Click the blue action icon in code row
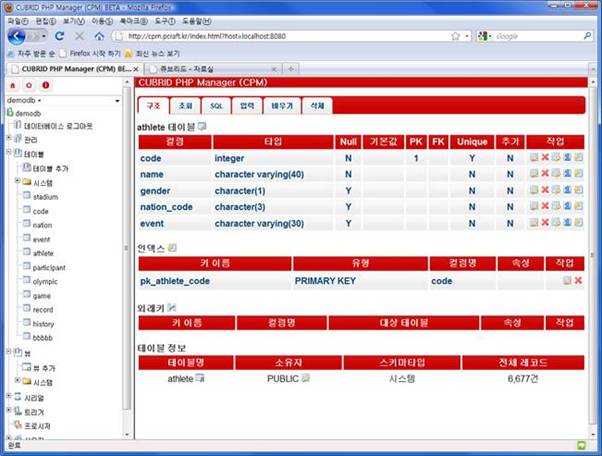 [x=567, y=157]
